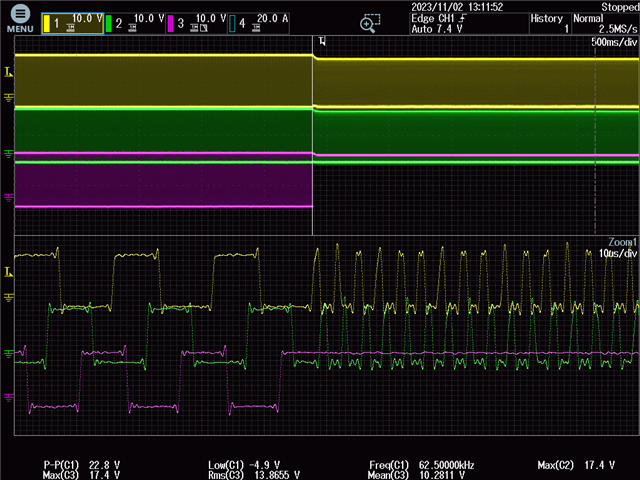Click the 10us/div zoom time scale
640x480 pixels.
pos(616,254)
